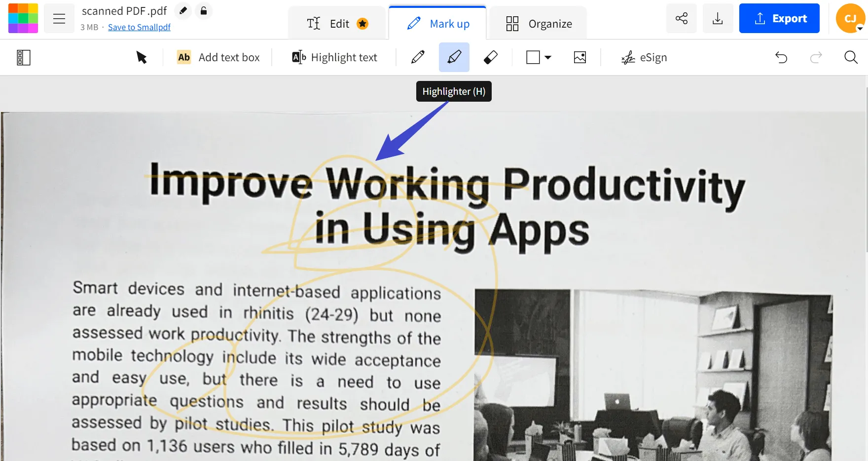Click the share icon
868x461 pixels.
[x=682, y=18]
